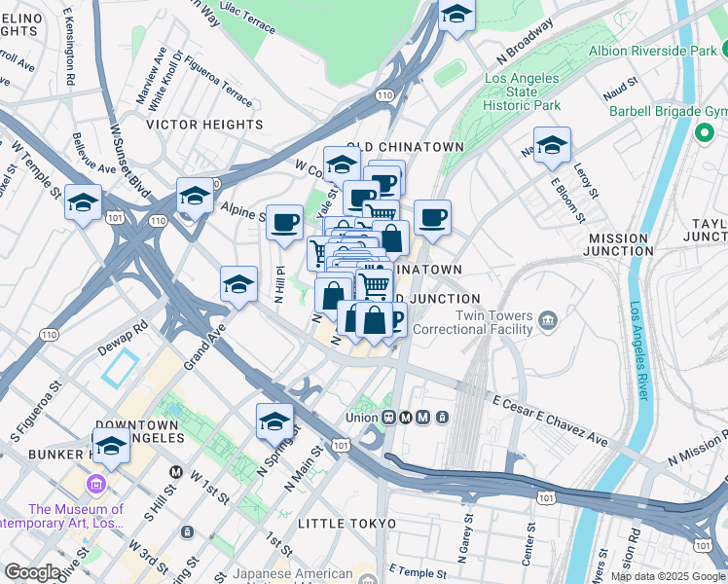The height and width of the screenshot is (584, 728).
Task: Click the Google logo
Action: click(32, 572)
